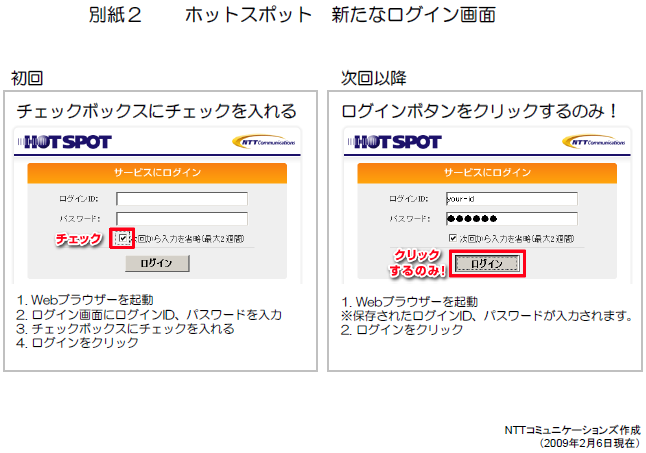Click the パスワード: label in the next-time form

(410, 219)
